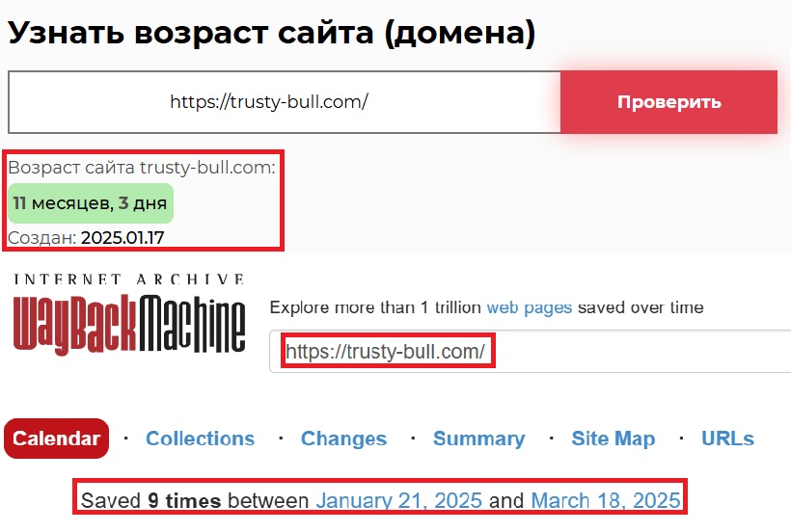Open the January 21, 2025 capture link

click(399, 500)
